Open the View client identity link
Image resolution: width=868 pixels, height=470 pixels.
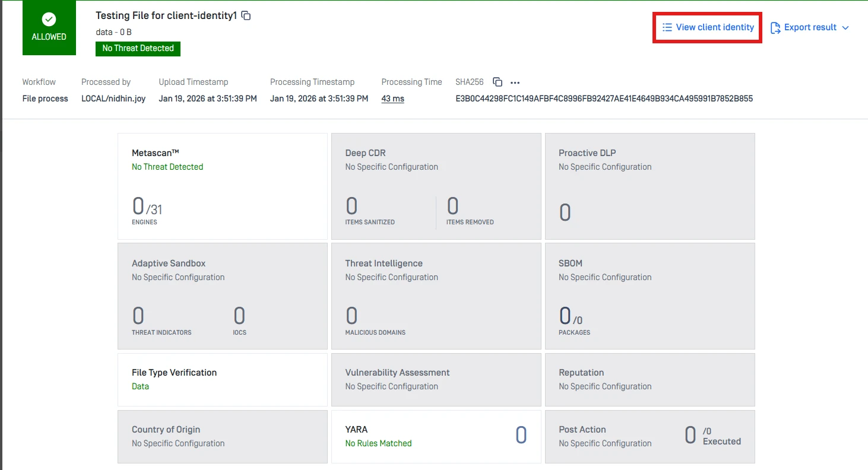coord(708,27)
